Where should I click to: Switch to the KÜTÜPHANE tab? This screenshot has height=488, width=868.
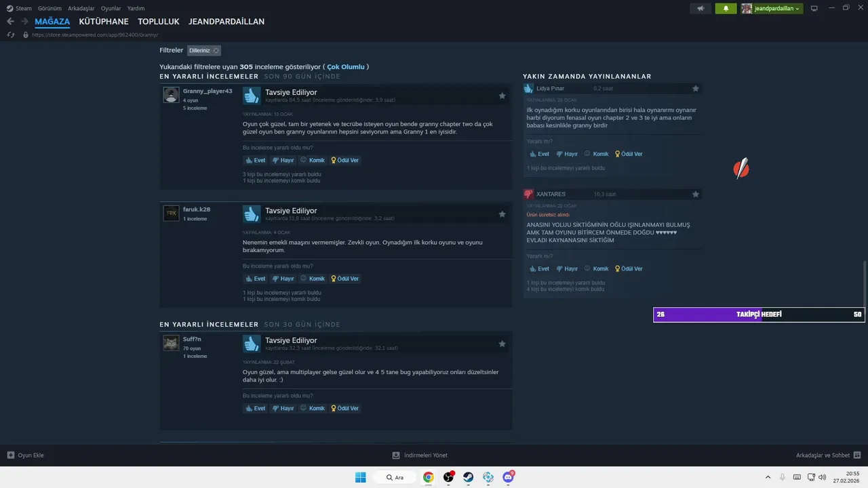point(104,22)
